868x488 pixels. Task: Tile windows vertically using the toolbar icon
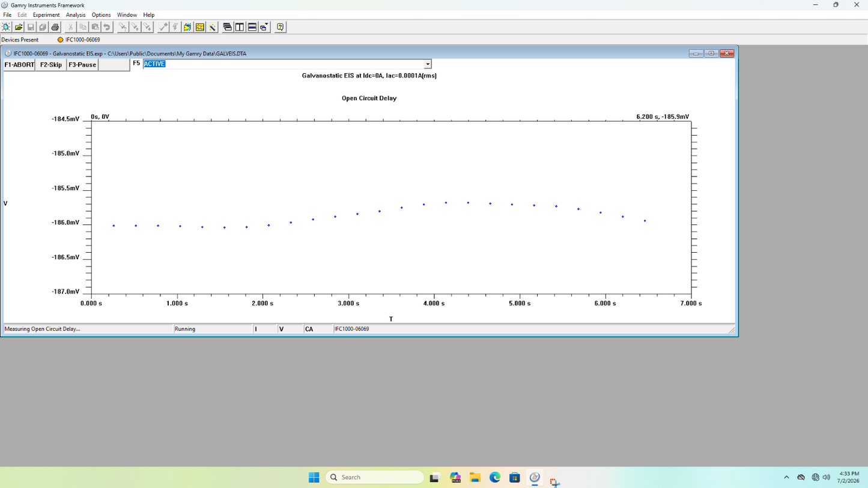240,27
